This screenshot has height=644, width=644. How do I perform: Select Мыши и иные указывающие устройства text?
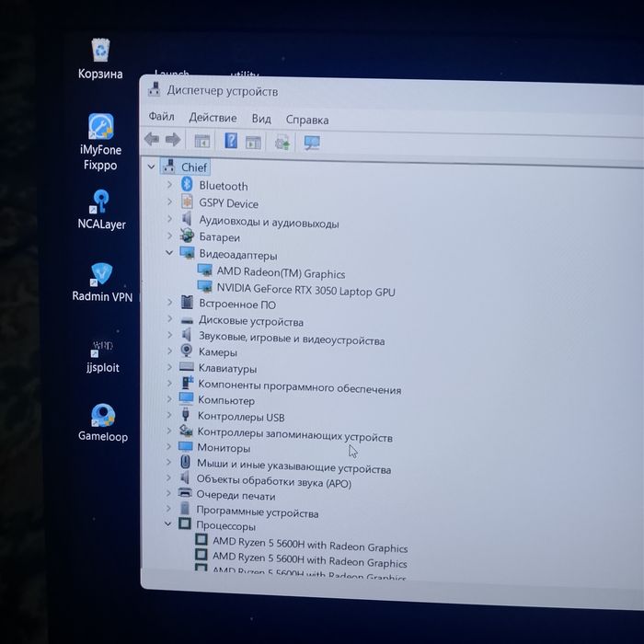(293, 466)
